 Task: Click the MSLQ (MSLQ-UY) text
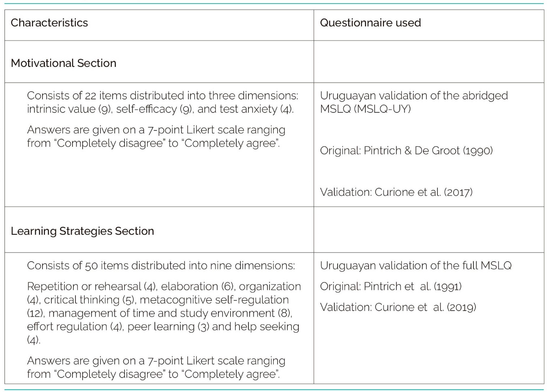pos(365,109)
